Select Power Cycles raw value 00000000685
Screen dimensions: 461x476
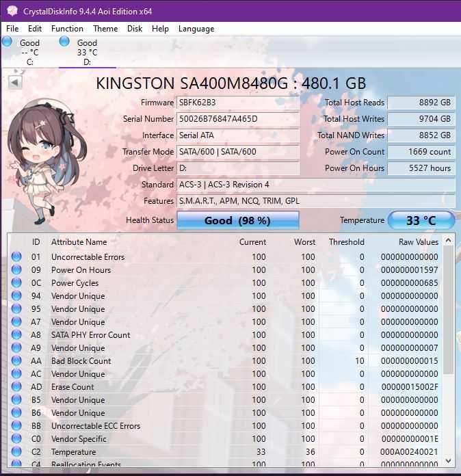pyautogui.click(x=410, y=282)
